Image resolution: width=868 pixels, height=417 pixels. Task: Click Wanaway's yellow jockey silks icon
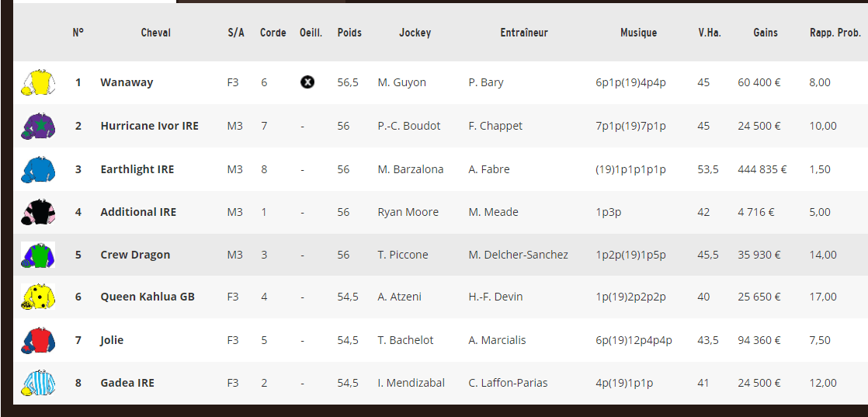[x=38, y=82]
